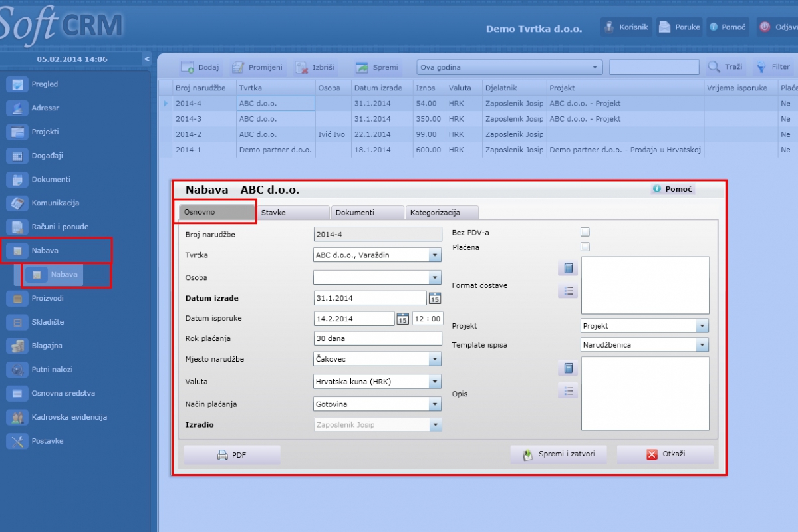The height and width of the screenshot is (532, 798).
Task: Switch to the Osnovno tab
Action: 217,212
